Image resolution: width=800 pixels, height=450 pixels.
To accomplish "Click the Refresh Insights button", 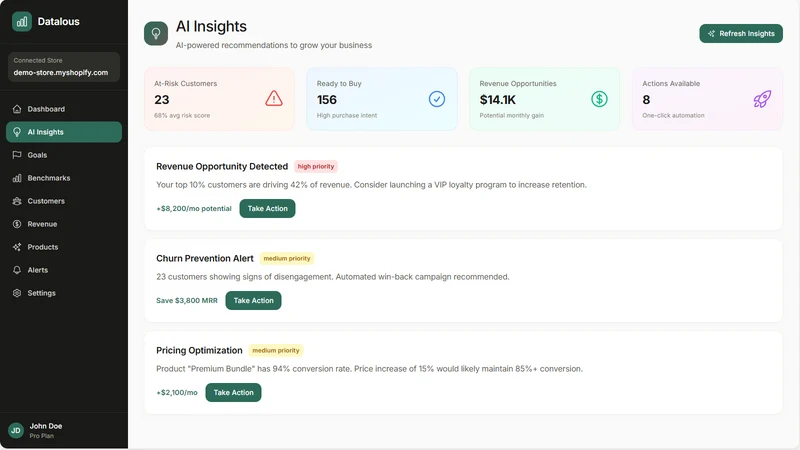I will click(741, 34).
